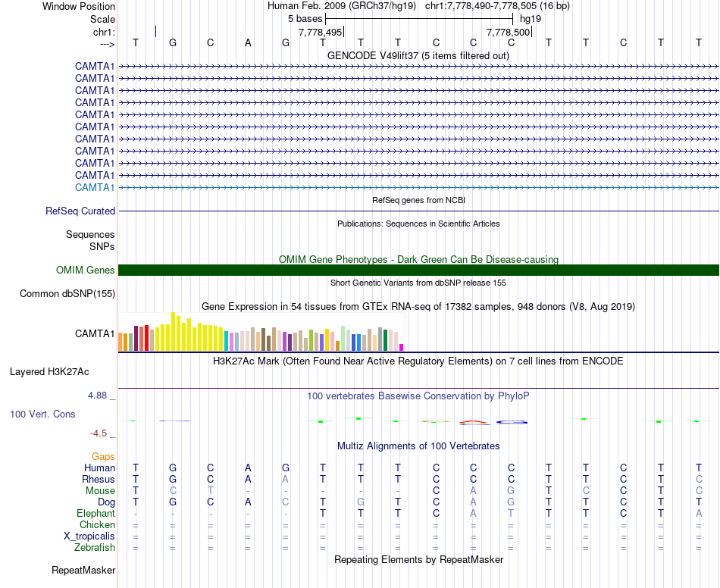Screen dimensions: 720x588
Task: Open the 100 Vert. Cons label
Action: (42, 414)
